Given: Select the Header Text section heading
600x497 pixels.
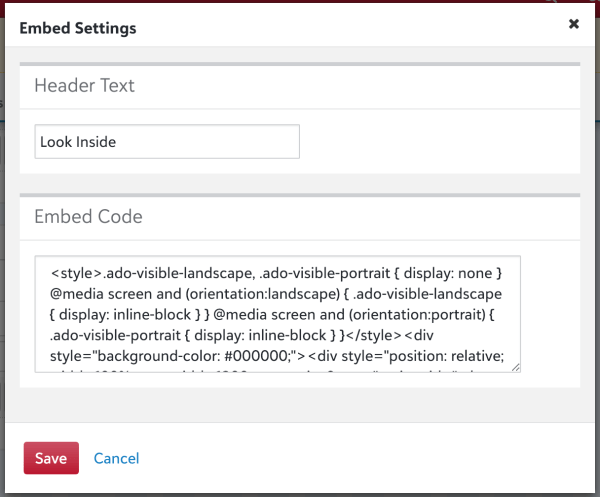Looking at the screenshot, I should [x=84, y=86].
